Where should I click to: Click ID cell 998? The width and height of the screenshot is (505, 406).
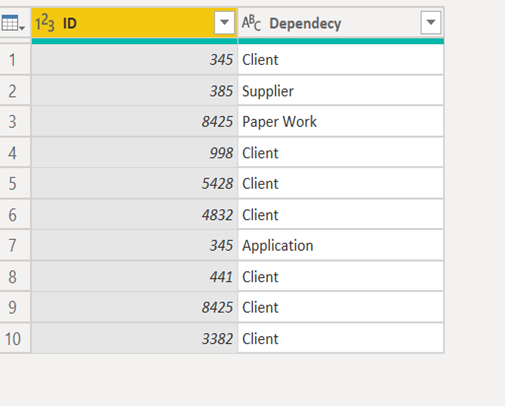[134, 153]
